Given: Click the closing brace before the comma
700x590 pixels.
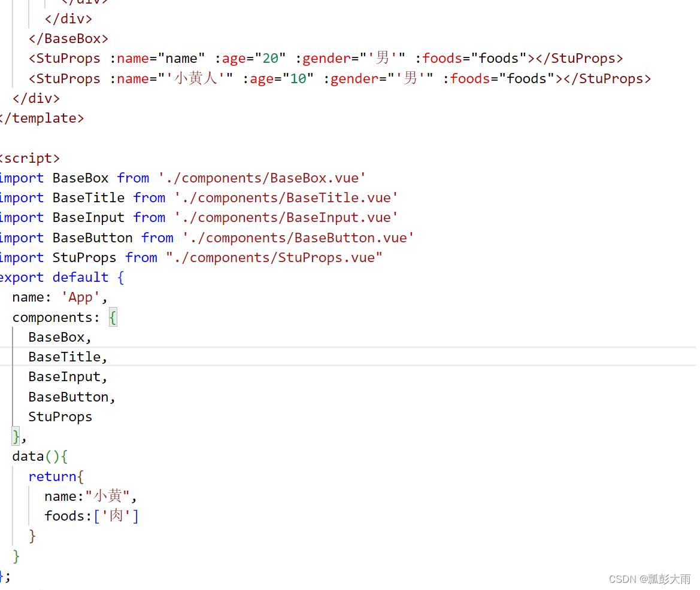Looking at the screenshot, I should (14, 436).
